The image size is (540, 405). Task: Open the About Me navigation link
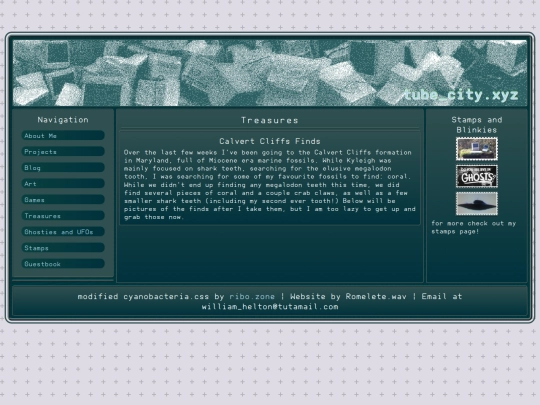click(63, 136)
